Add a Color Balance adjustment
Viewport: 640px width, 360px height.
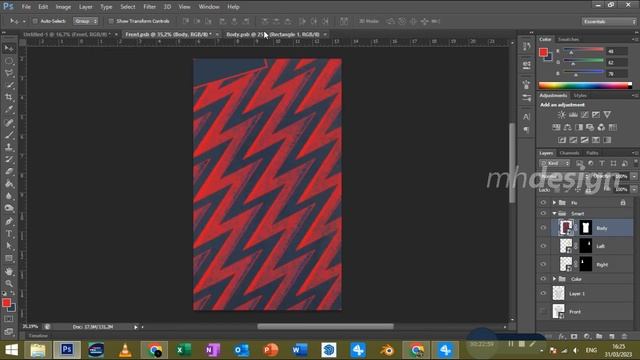click(567, 127)
